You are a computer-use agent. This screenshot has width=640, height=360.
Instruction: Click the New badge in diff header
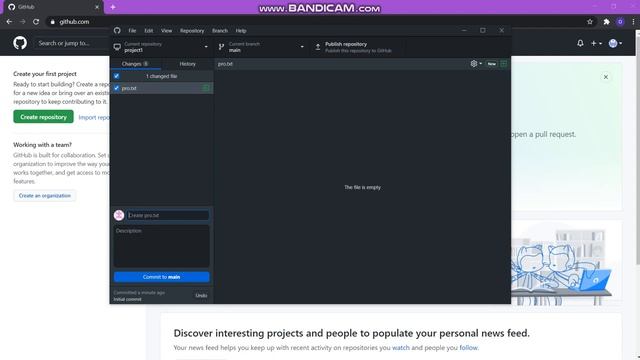pos(491,64)
